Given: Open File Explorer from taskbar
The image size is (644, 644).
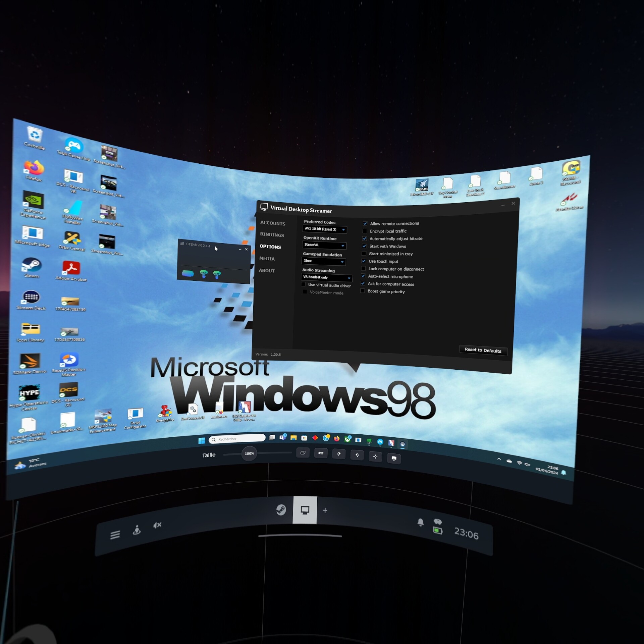Looking at the screenshot, I should click(x=293, y=437).
